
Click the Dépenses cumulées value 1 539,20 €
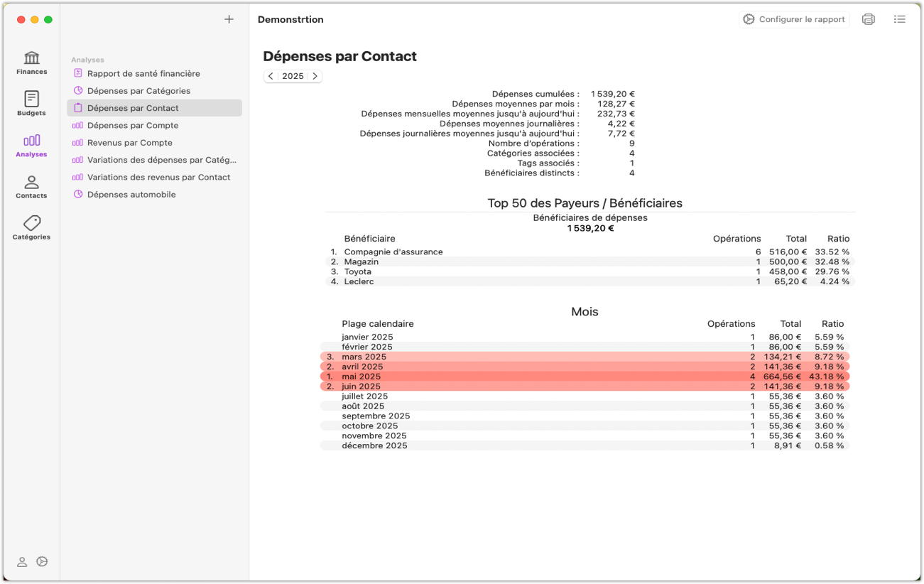tap(612, 94)
